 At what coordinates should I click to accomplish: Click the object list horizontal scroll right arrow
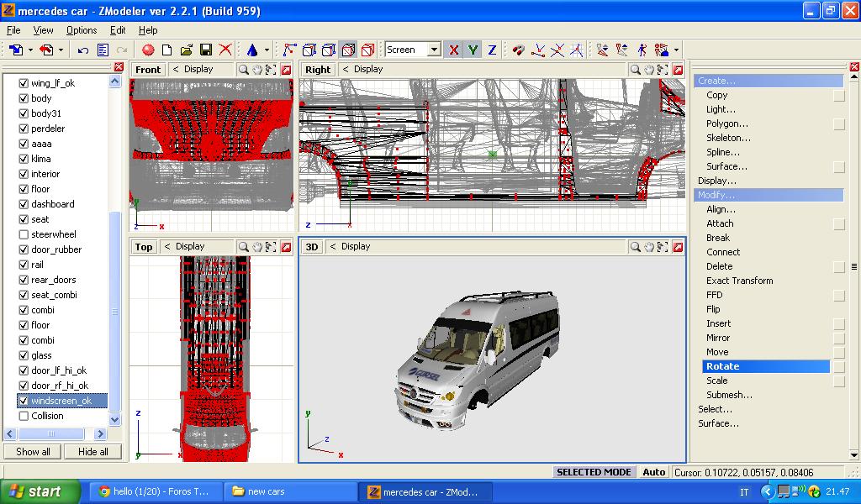tap(100, 433)
